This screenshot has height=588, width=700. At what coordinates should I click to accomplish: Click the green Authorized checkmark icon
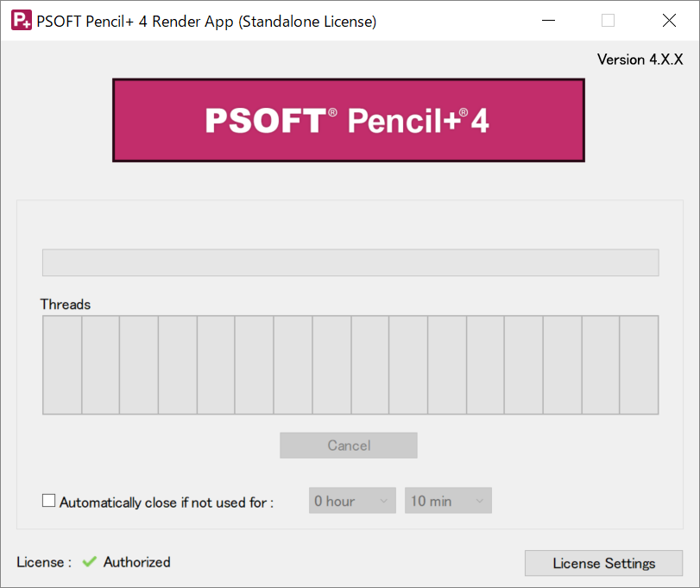(89, 562)
